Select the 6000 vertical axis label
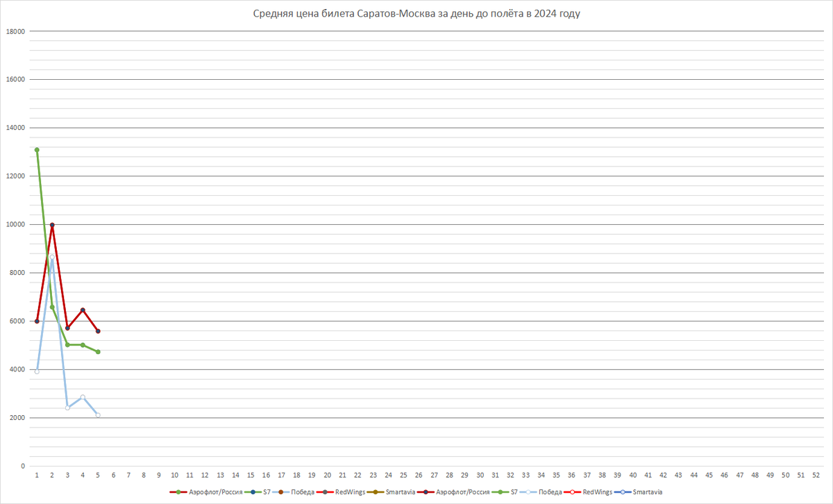Image resolution: width=833 pixels, height=504 pixels. click(x=17, y=321)
